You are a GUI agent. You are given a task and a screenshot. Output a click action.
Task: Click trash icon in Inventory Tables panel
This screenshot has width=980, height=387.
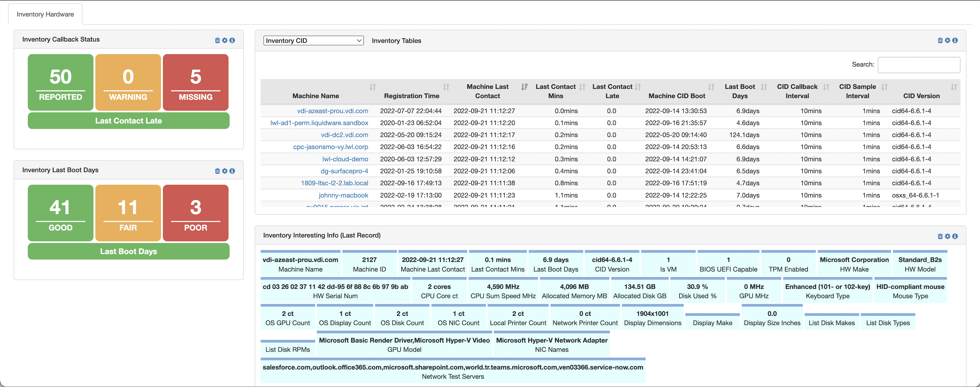[940, 40]
